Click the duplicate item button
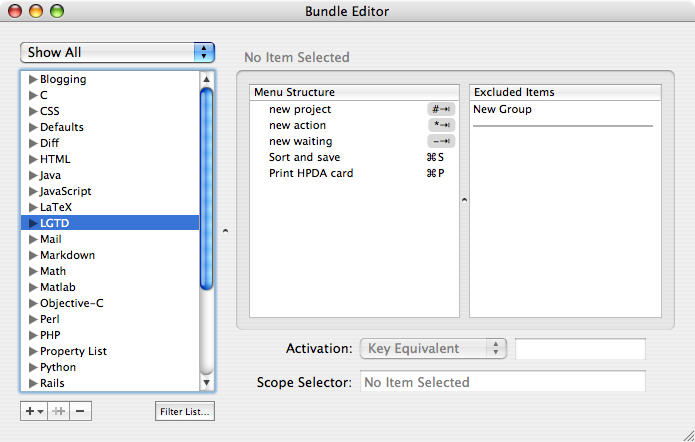The height and width of the screenshot is (442, 695). pyautogui.click(x=59, y=411)
